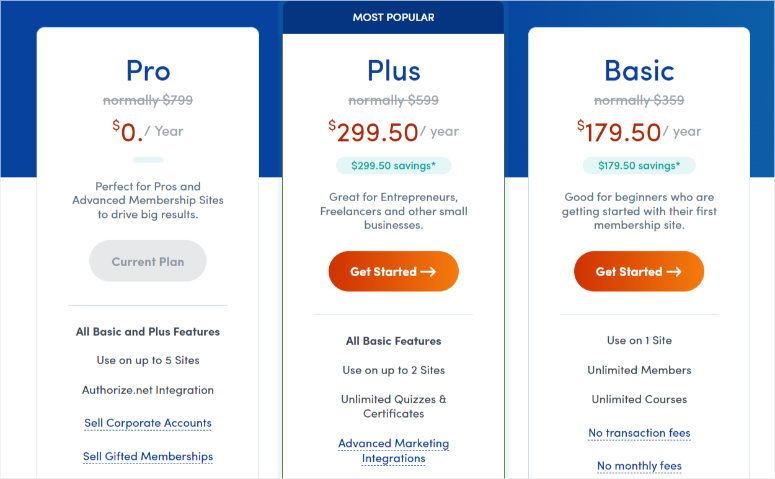Screen dimensions: 775x479
Task: Click the $299.50 savings badge
Action: (393, 166)
